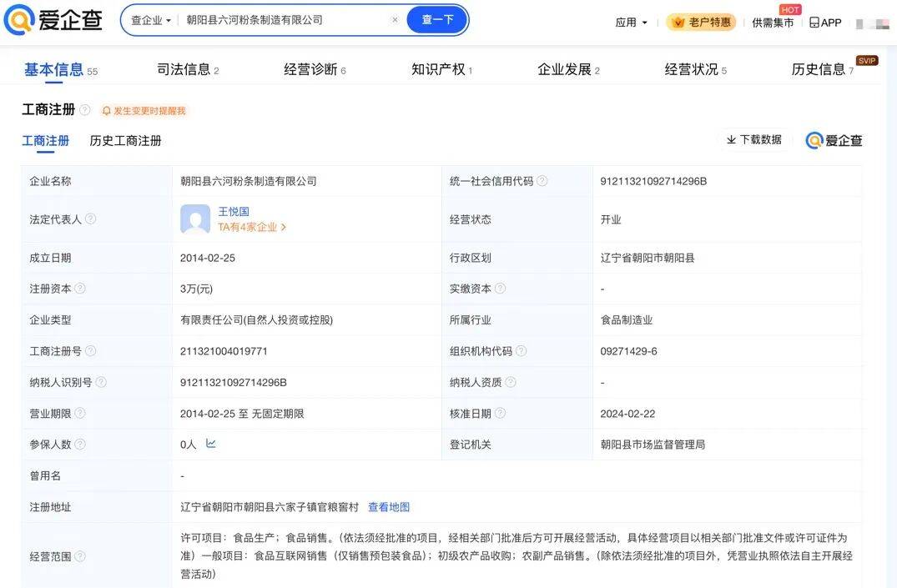Click the Aiqicha logo icon at top left
The image size is (897, 588).
click(18, 20)
